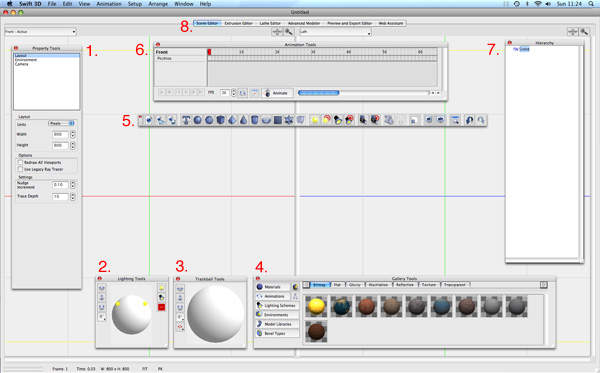
Task: Open the Web Assistant tab
Action: [x=391, y=23]
